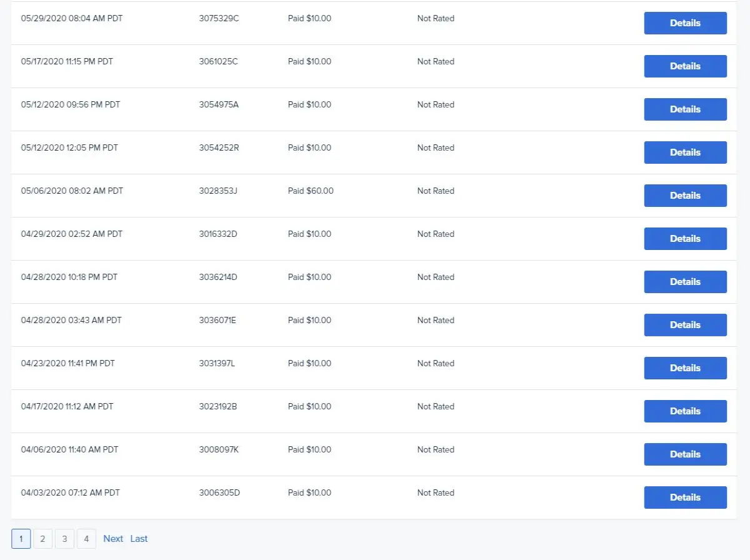This screenshot has height=560, width=750.
Task: Click Not Rated in row 3008097K
Action: [x=436, y=450]
